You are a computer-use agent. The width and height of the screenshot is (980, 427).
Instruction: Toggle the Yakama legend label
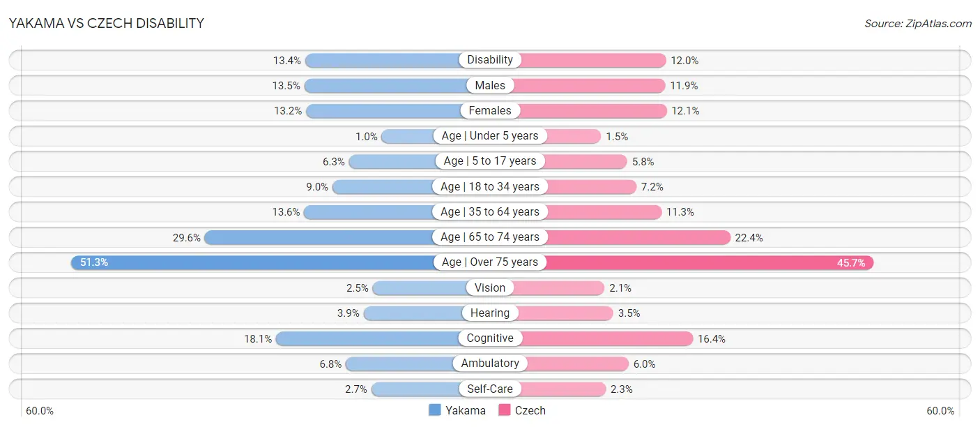tap(466, 410)
